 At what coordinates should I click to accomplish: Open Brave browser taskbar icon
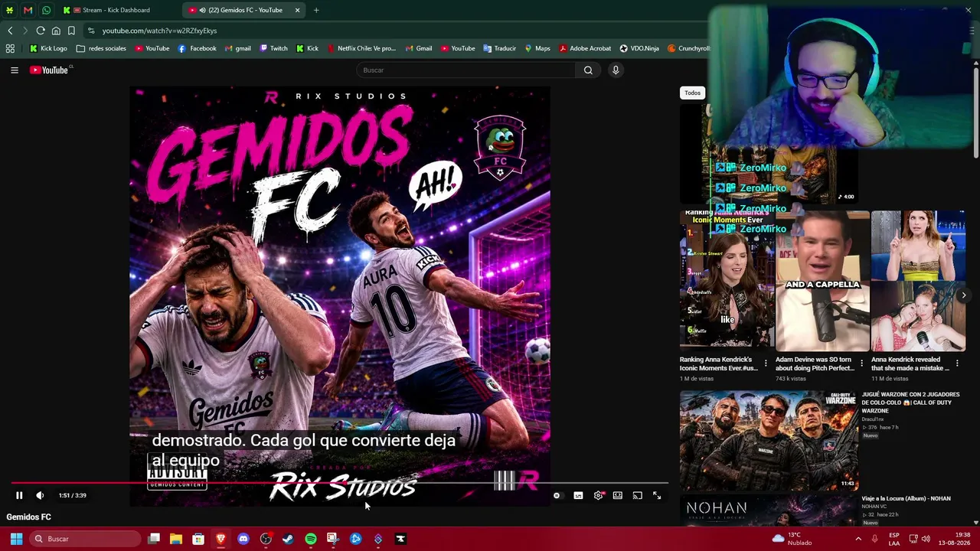click(x=220, y=539)
